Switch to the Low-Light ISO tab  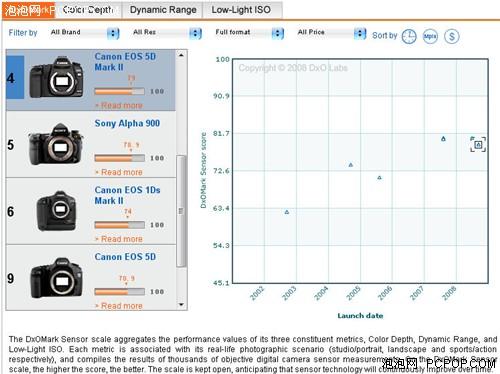point(241,10)
